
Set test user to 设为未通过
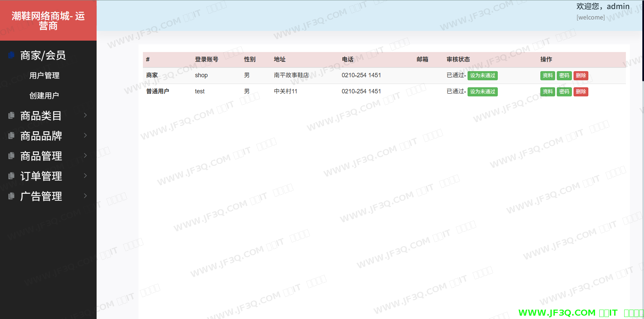pyautogui.click(x=482, y=92)
